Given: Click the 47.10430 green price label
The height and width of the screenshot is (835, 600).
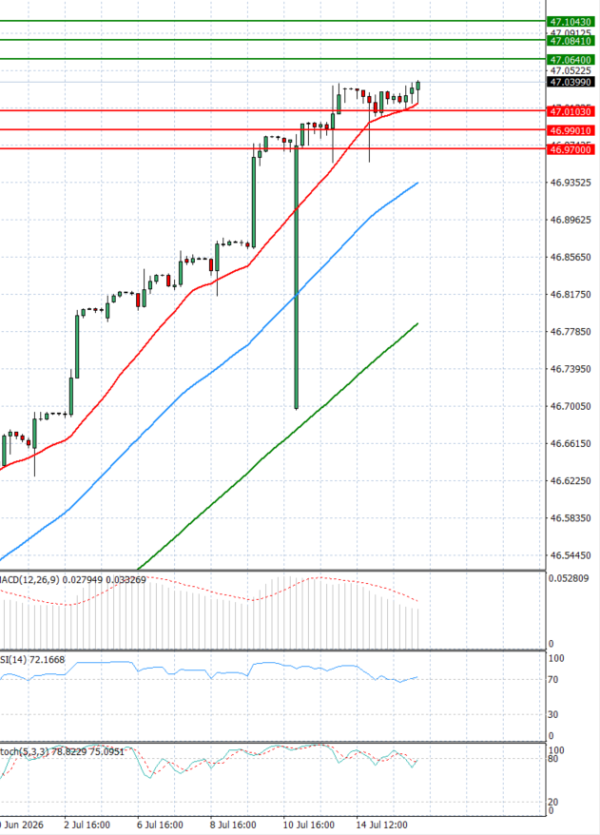Looking at the screenshot, I should [x=570, y=22].
